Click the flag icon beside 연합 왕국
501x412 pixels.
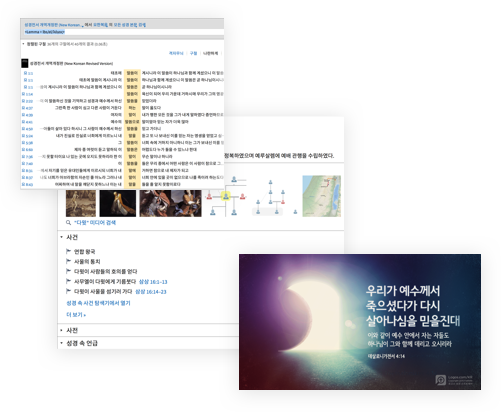coord(69,251)
